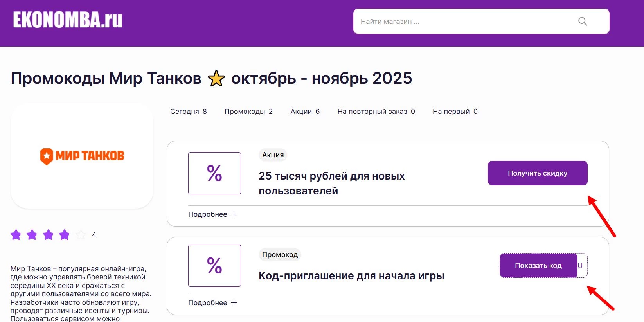
Task: Click the rating value '4' beside the stars
Action: (94, 235)
